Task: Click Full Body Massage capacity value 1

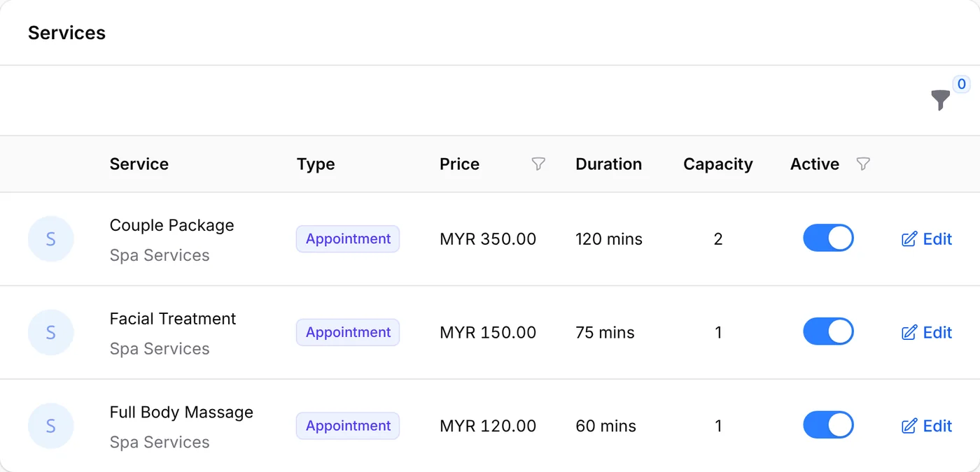Action: tap(718, 426)
